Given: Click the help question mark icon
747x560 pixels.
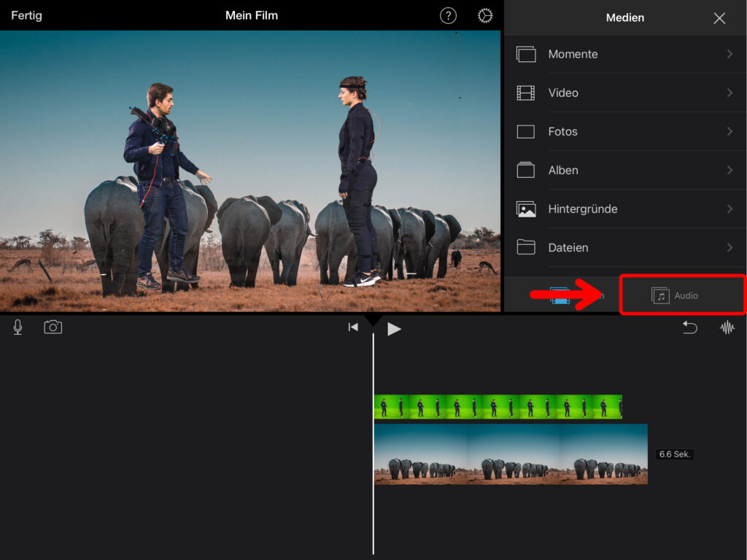Looking at the screenshot, I should (448, 16).
